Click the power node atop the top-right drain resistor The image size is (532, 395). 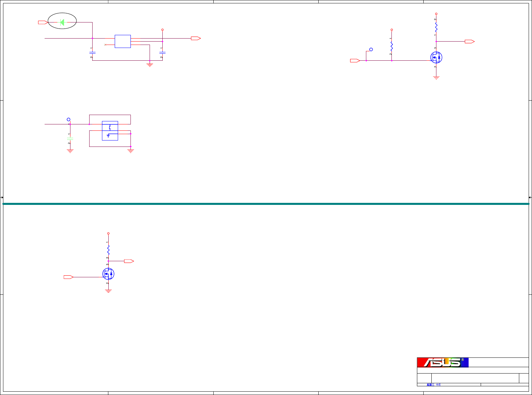click(436, 14)
